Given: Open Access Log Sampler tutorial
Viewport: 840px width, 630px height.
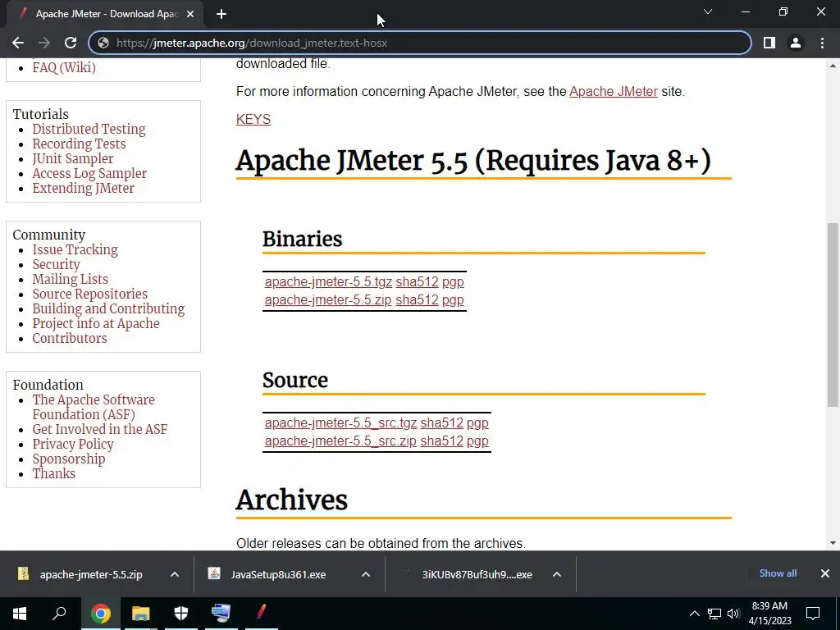Looking at the screenshot, I should pyautogui.click(x=89, y=174).
